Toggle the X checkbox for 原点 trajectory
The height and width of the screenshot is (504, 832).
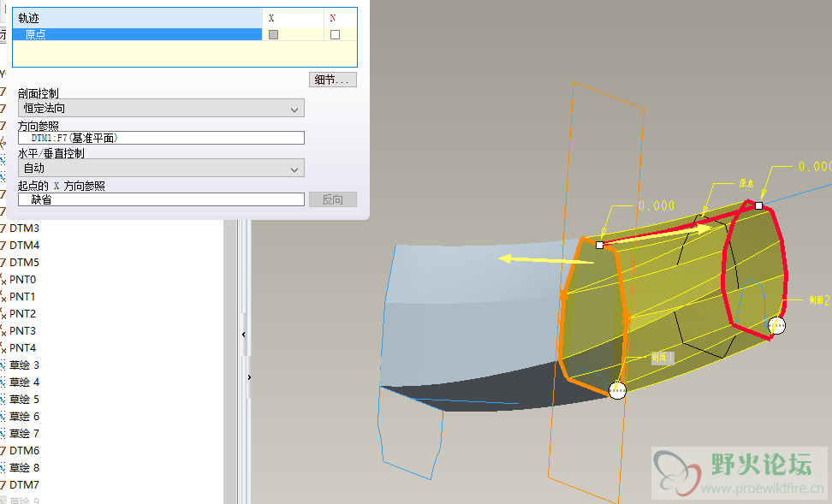tap(274, 35)
